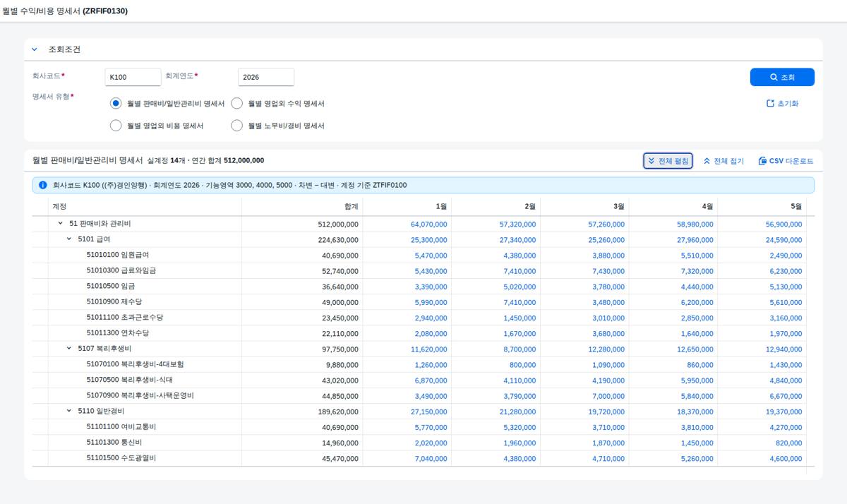Select row 51010500 임금
The image size is (847, 504).
pos(40,286)
